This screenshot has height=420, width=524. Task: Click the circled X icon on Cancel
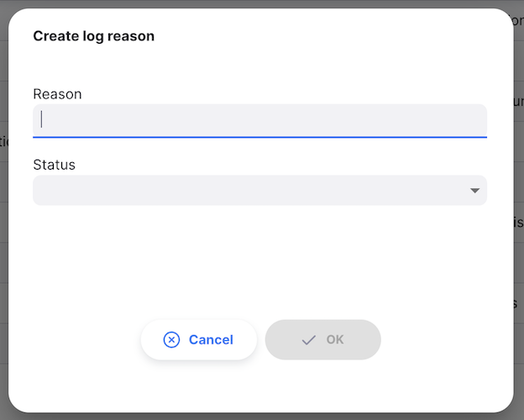tap(171, 339)
